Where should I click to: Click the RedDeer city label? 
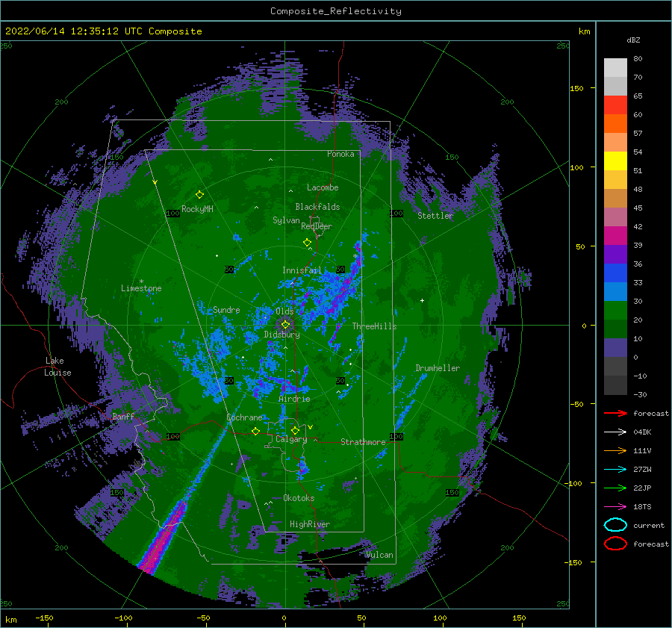click(x=317, y=226)
